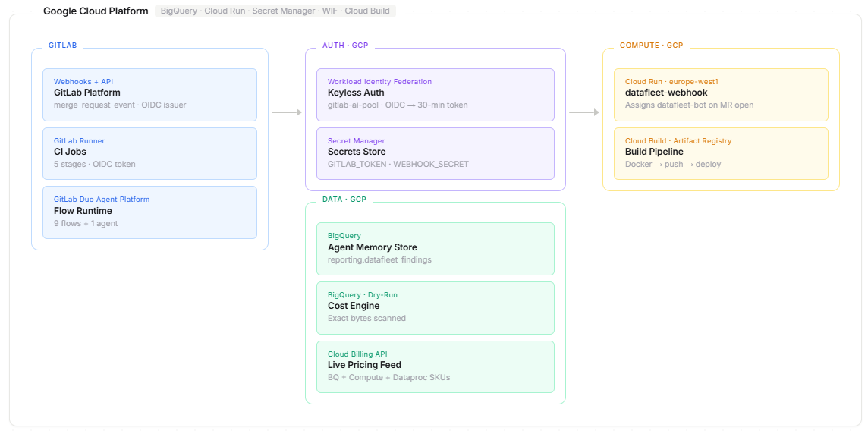Click the DATA · GCP group label
868x437 pixels.
pyautogui.click(x=344, y=199)
